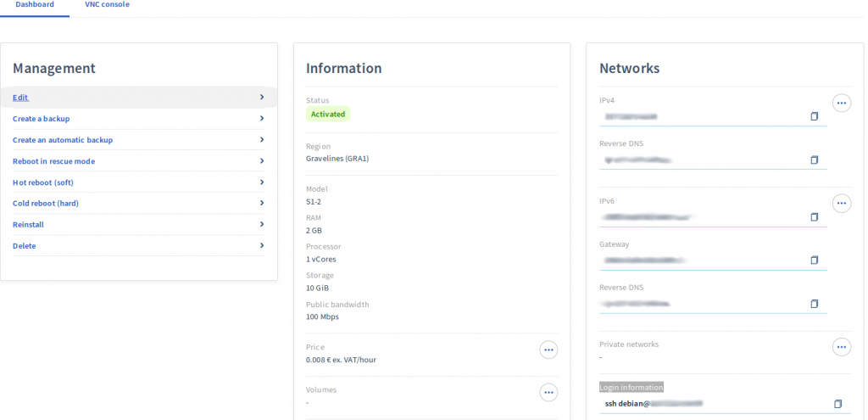Select Create a backup link
The height and width of the screenshot is (420, 868).
pos(42,119)
